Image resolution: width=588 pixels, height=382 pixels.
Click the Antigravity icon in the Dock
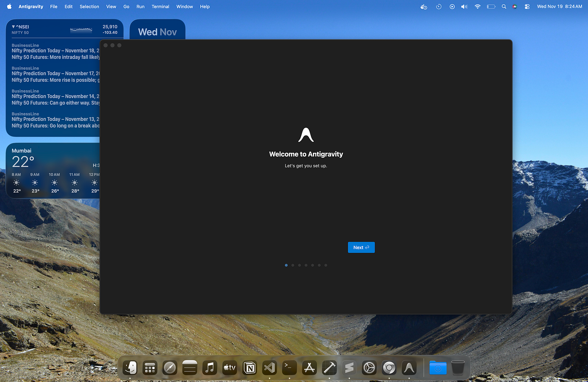pos(409,368)
